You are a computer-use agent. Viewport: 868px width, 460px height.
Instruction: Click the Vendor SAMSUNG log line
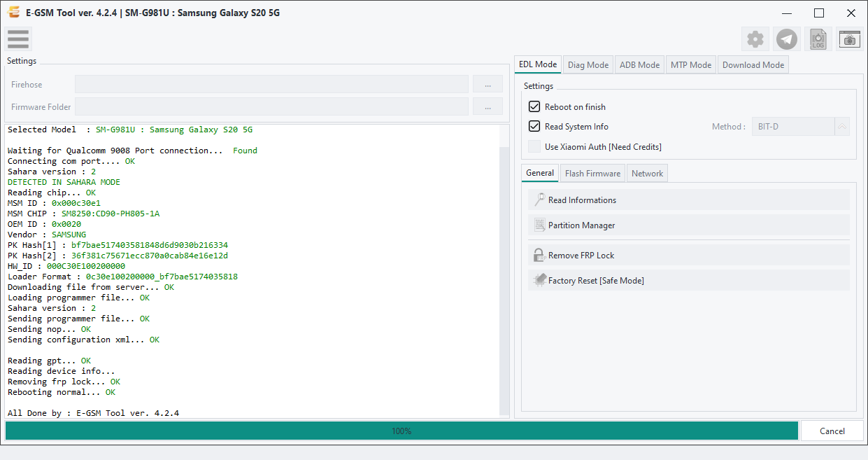[47, 235]
